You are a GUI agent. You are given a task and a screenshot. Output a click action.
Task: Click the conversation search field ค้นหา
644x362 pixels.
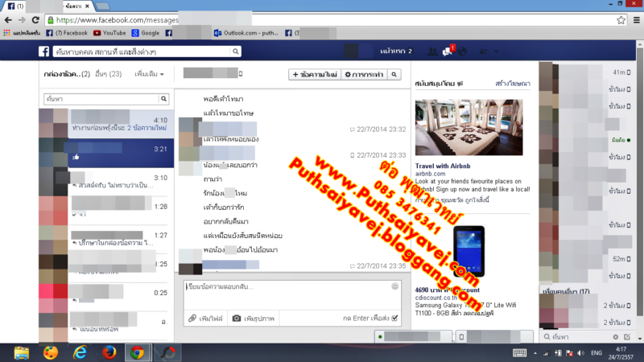[101, 99]
